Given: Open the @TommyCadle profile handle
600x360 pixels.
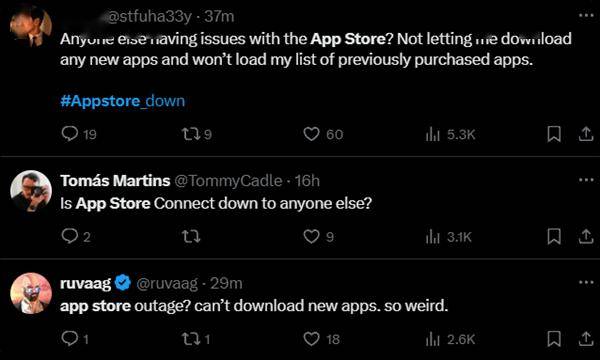Looking at the screenshot, I should tap(228, 181).
